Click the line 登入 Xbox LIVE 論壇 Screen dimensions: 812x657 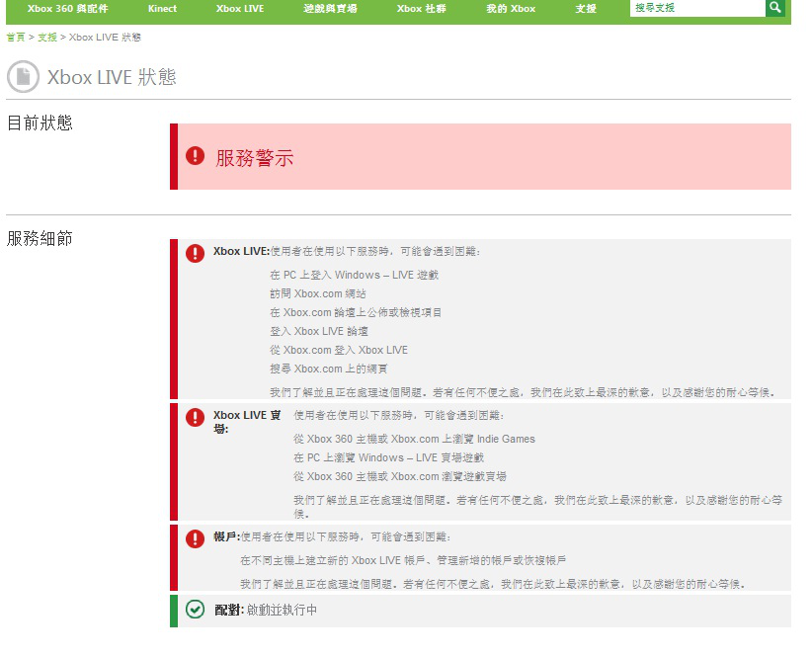click(x=319, y=331)
